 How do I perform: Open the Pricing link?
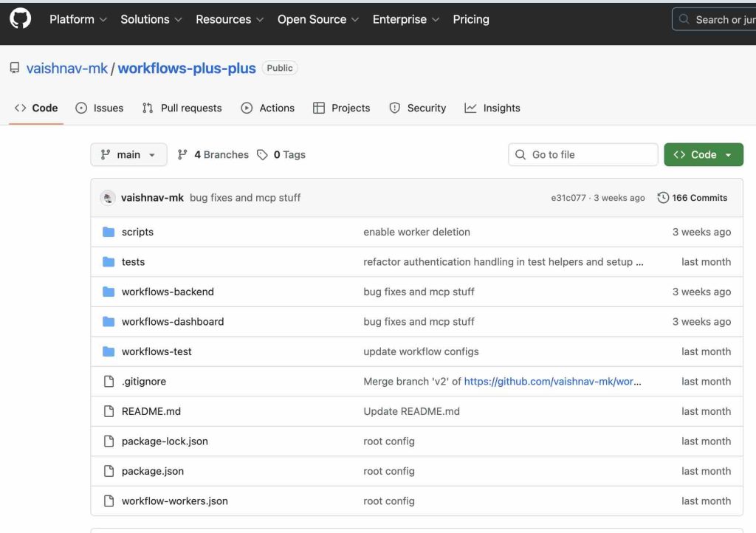(x=471, y=19)
